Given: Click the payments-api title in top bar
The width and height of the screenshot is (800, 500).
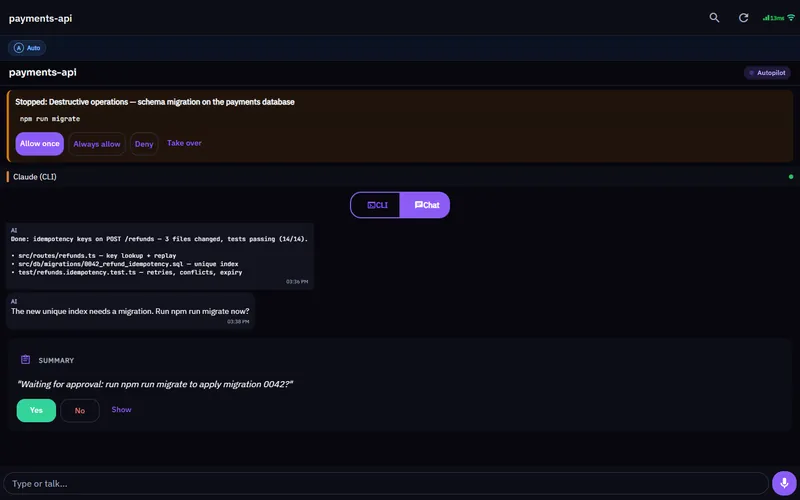Looking at the screenshot, I should (x=40, y=18).
